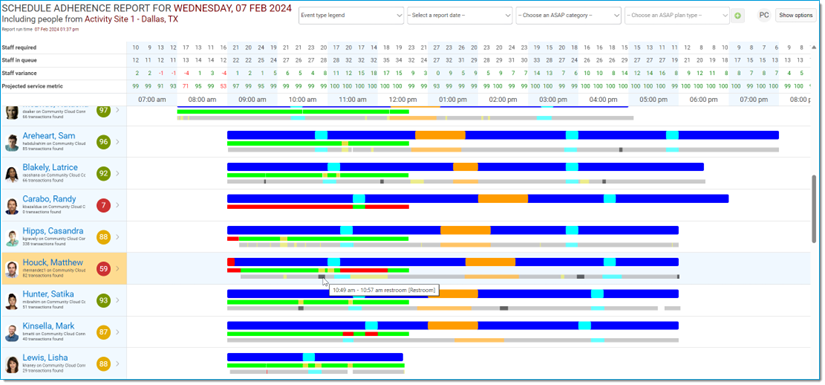Click Carabo's first long red adherence bar
Viewport: 825px width, 385px height.
pos(290,207)
